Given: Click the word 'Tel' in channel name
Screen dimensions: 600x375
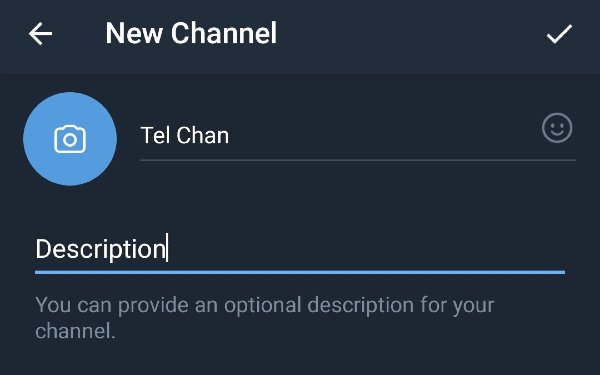Looking at the screenshot, I should coord(155,135).
